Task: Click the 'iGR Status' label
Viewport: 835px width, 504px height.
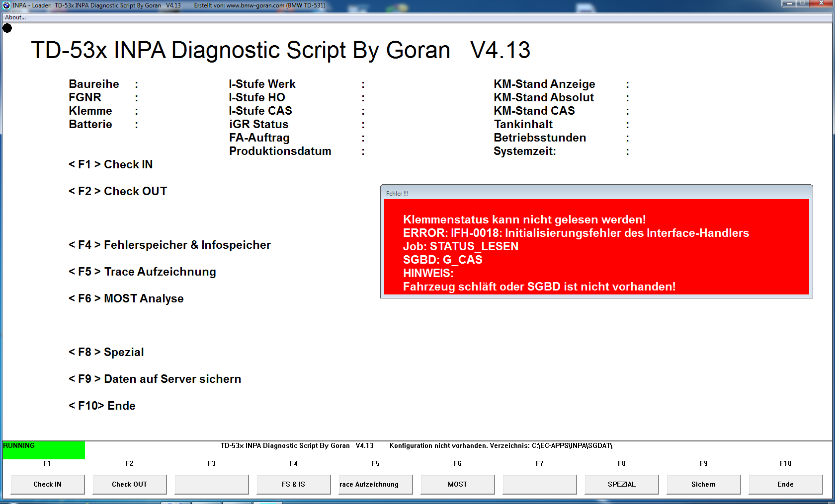Action: [258, 124]
